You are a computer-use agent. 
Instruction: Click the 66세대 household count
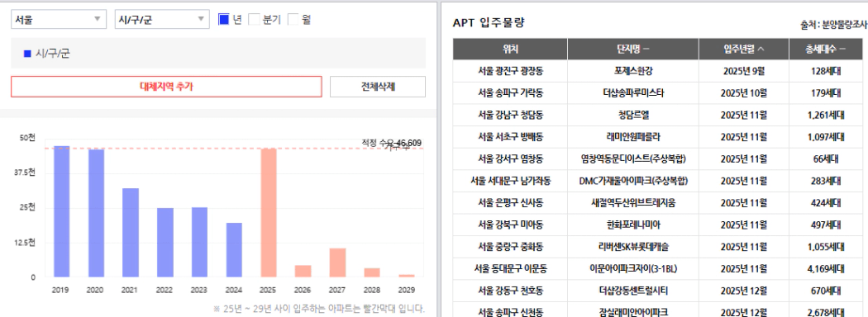[826, 158]
